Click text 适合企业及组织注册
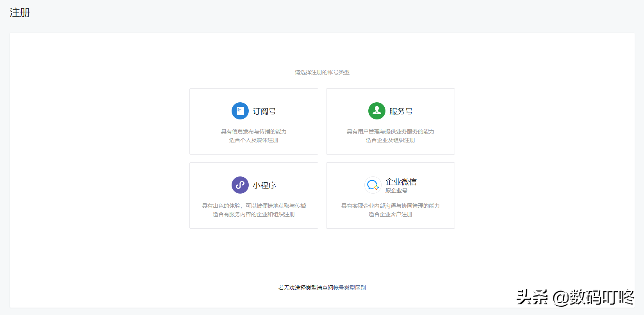The width and height of the screenshot is (644, 315). coord(391,140)
